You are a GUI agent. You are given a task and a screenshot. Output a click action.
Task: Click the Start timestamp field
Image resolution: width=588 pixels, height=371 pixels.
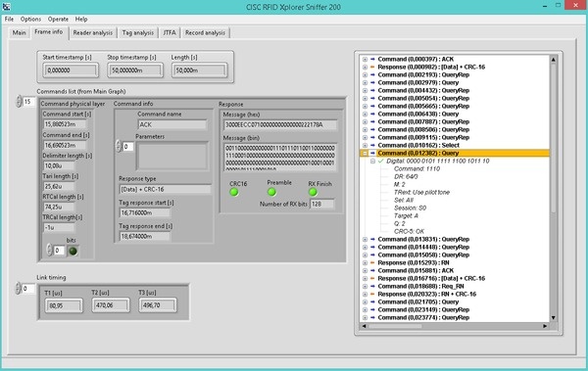71,70
